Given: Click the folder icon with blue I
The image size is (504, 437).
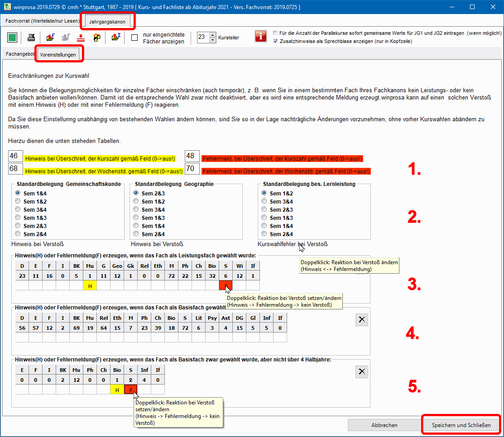Looking at the screenshot, I should [116, 38].
